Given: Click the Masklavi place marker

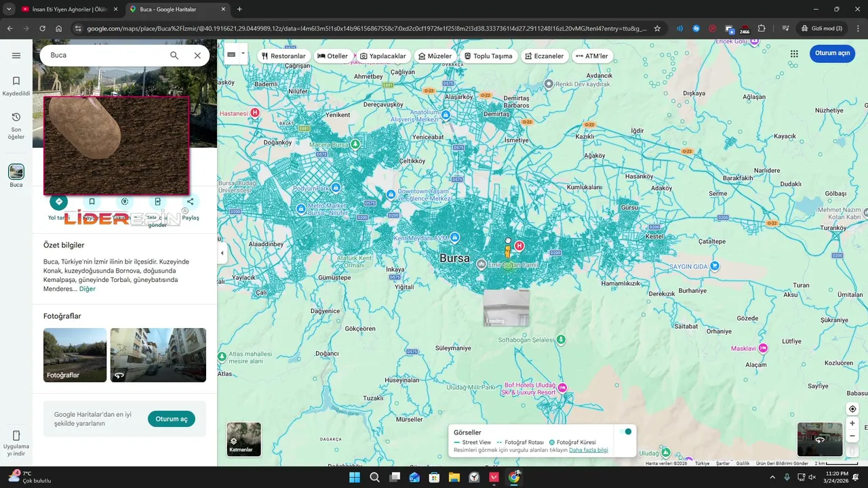Looking at the screenshot, I should (763, 348).
